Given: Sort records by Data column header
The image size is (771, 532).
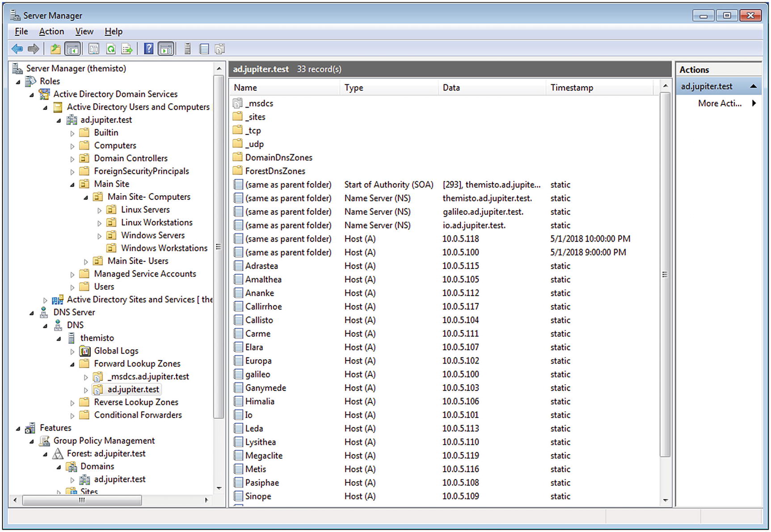Looking at the screenshot, I should click(492, 88).
